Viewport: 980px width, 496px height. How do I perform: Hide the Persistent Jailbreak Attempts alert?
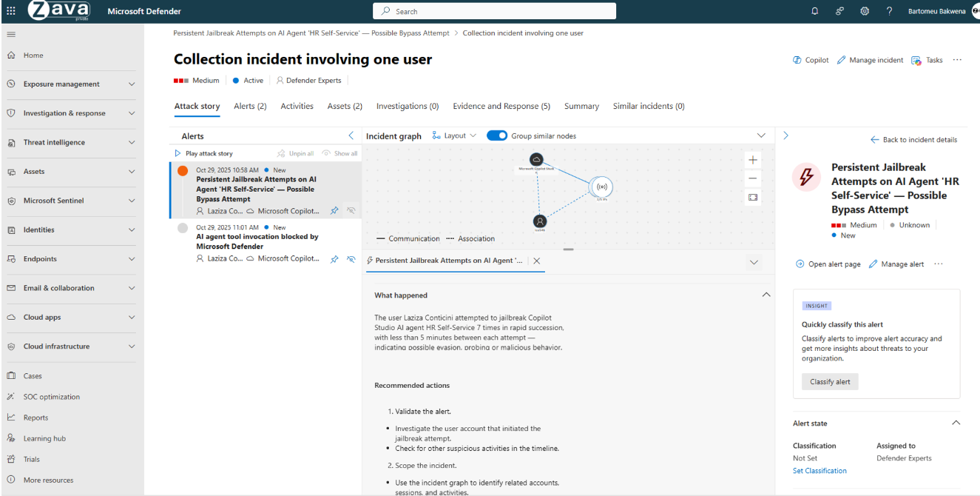(351, 211)
